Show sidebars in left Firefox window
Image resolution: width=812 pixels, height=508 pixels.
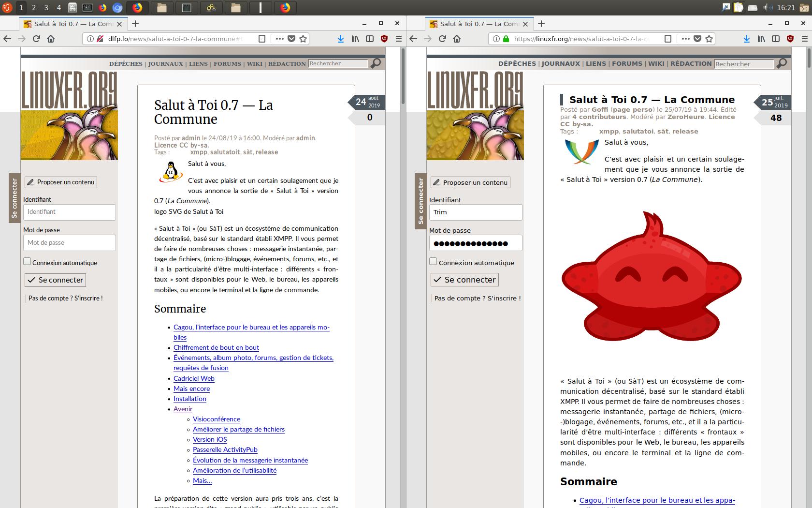pos(370,39)
